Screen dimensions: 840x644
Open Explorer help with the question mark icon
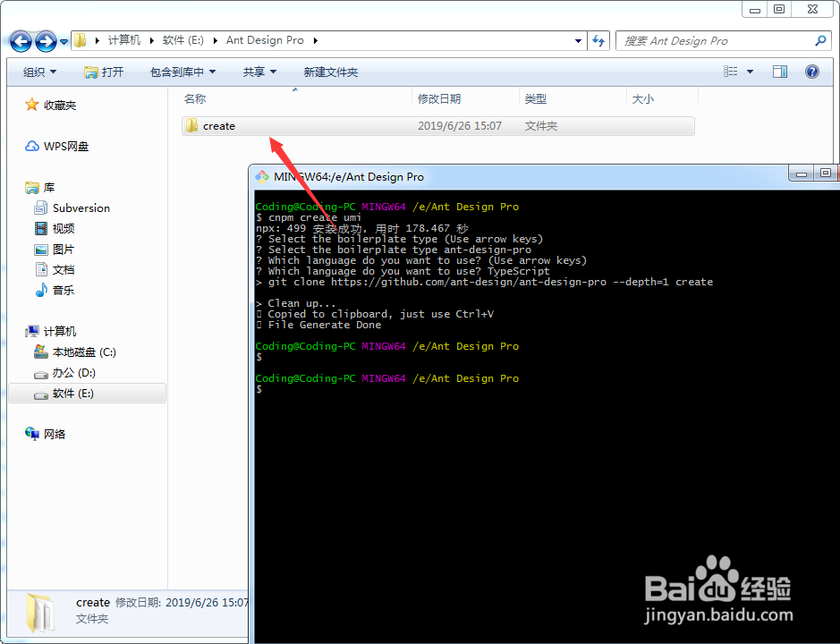[x=812, y=72]
